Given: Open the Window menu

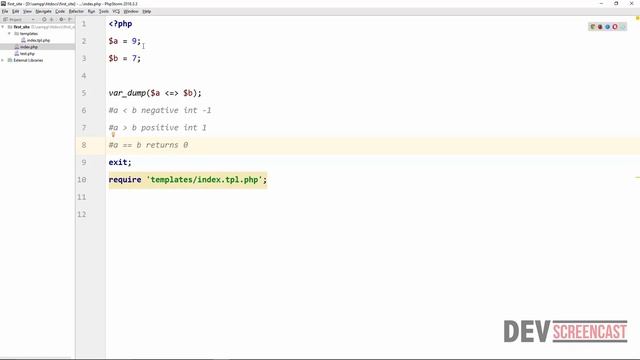Looking at the screenshot, I should click(x=131, y=11).
